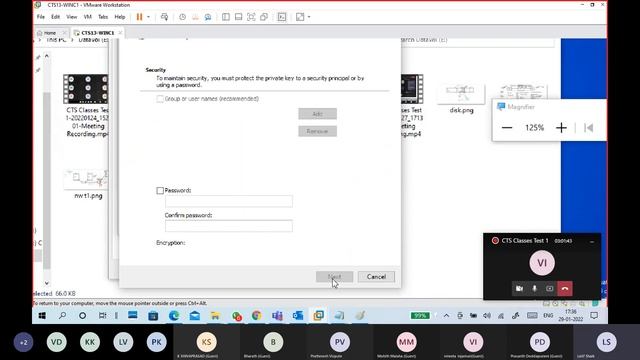This screenshot has width=640, height=360.
Task: Select the nwt1.png file
Action: (88, 184)
